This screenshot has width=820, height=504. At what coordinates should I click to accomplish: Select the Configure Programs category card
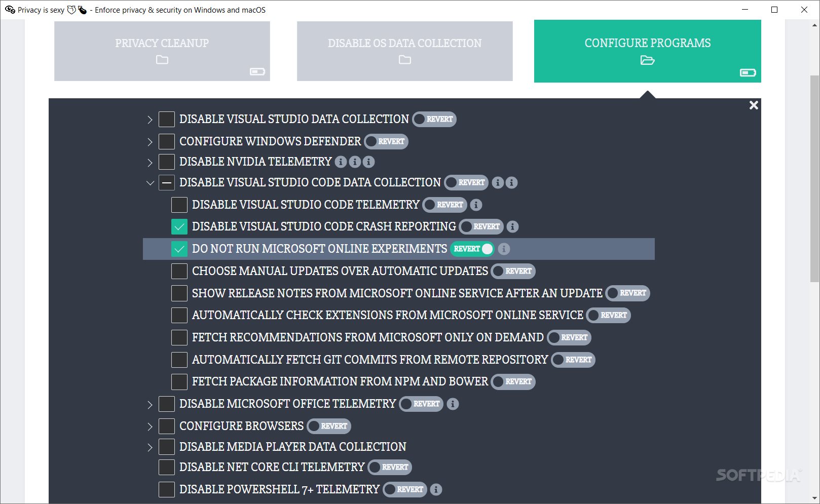[648, 51]
